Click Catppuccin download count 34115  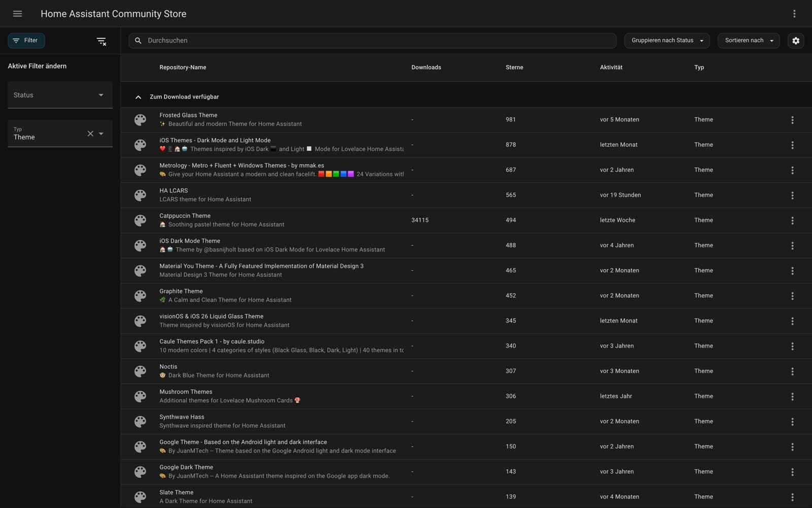420,220
